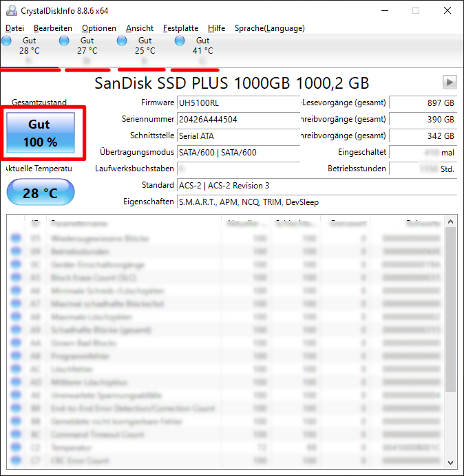Open the Sprache(Language) menu
The image size is (464, 476).
pyautogui.click(x=270, y=28)
